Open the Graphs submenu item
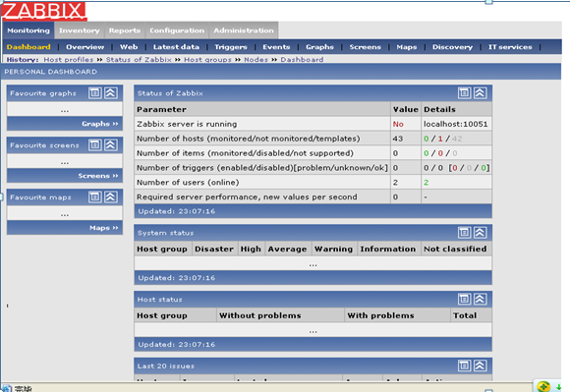The height and width of the screenshot is (392, 570). tap(319, 47)
